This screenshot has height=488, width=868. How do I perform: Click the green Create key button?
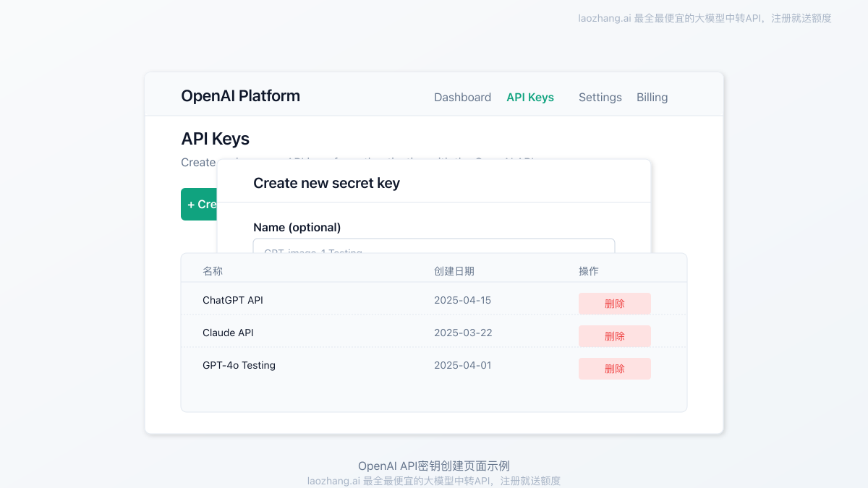coord(199,204)
